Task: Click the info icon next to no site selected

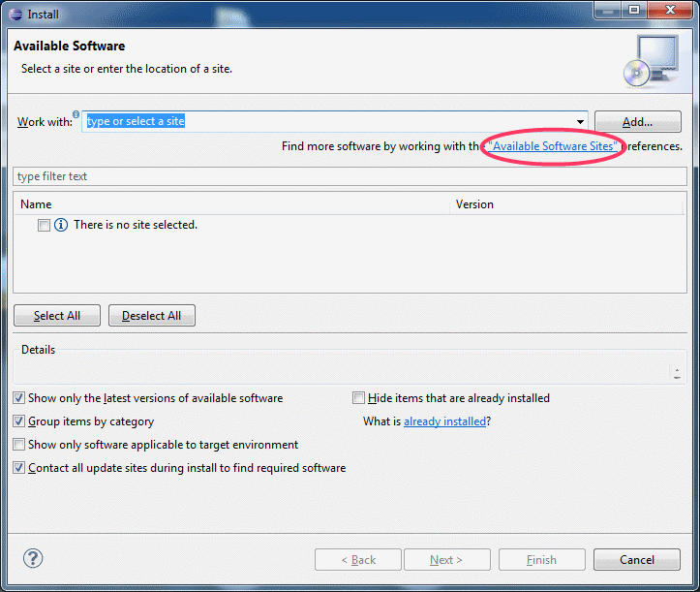Action: click(x=61, y=225)
